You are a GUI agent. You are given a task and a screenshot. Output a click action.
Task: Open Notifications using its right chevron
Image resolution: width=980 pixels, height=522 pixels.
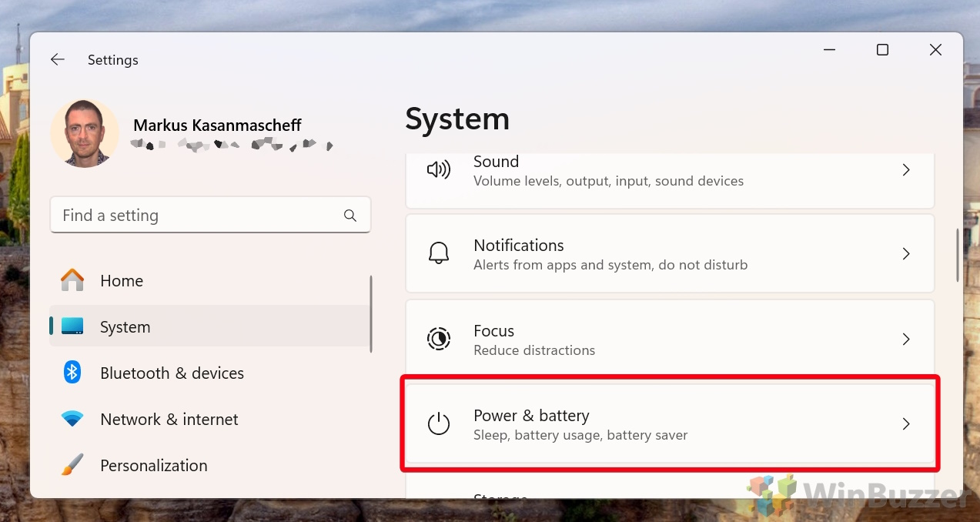[906, 254]
